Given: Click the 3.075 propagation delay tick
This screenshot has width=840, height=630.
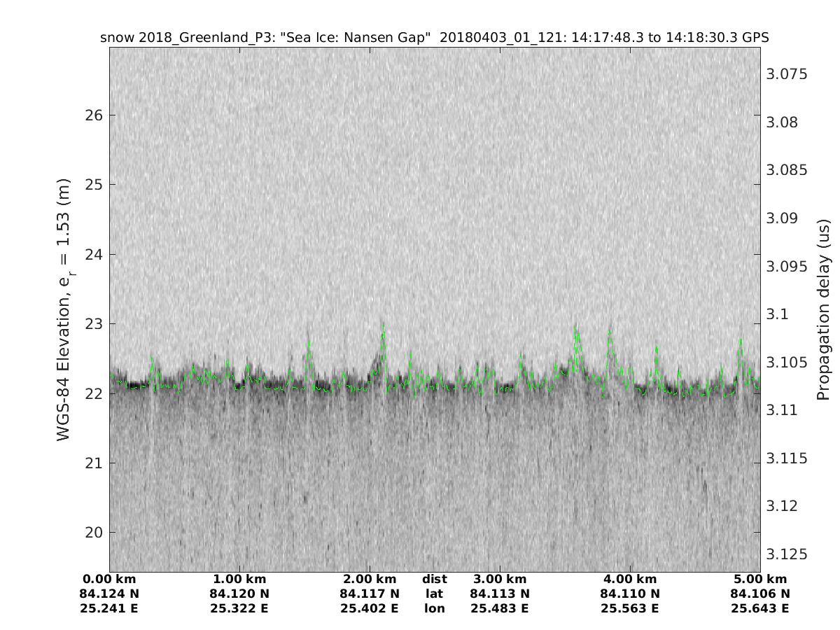Looking at the screenshot, I should 788,74.
